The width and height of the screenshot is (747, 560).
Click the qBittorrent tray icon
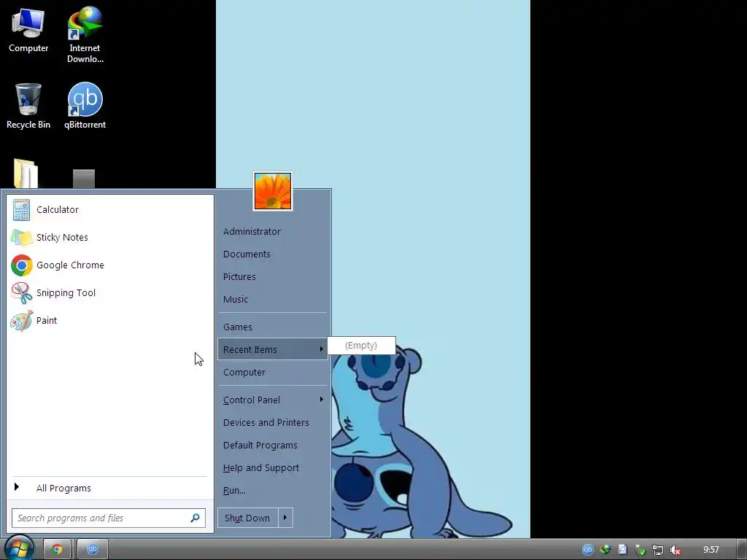click(x=588, y=550)
